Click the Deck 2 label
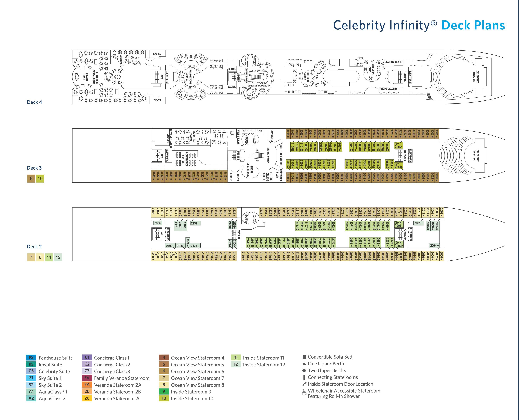This screenshot has width=519, height=420. pos(34,247)
